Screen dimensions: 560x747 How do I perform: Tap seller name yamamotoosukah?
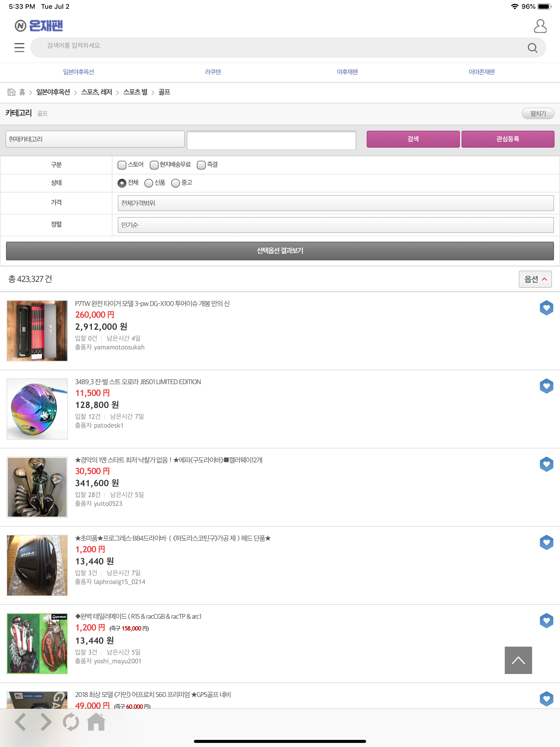(x=119, y=347)
